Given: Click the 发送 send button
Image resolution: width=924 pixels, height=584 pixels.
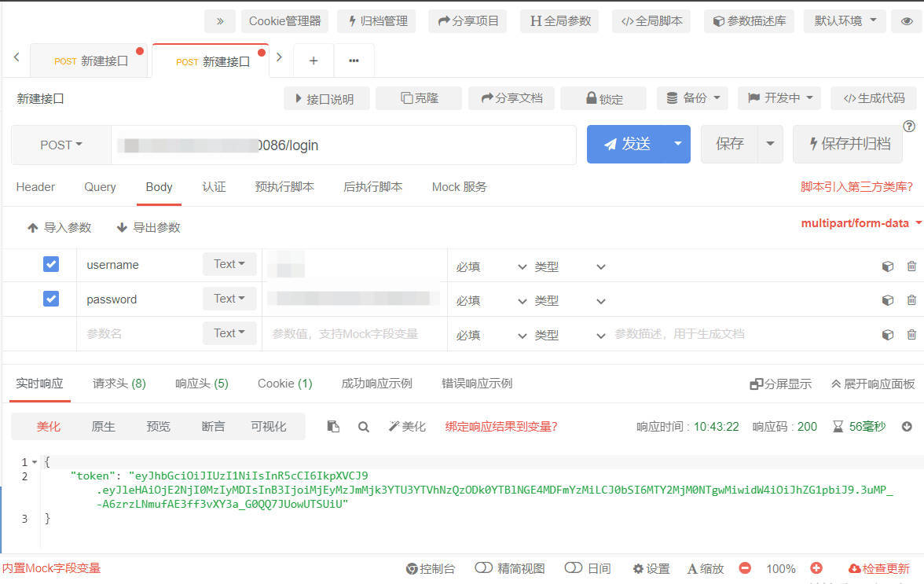Looking at the screenshot, I should (x=627, y=144).
